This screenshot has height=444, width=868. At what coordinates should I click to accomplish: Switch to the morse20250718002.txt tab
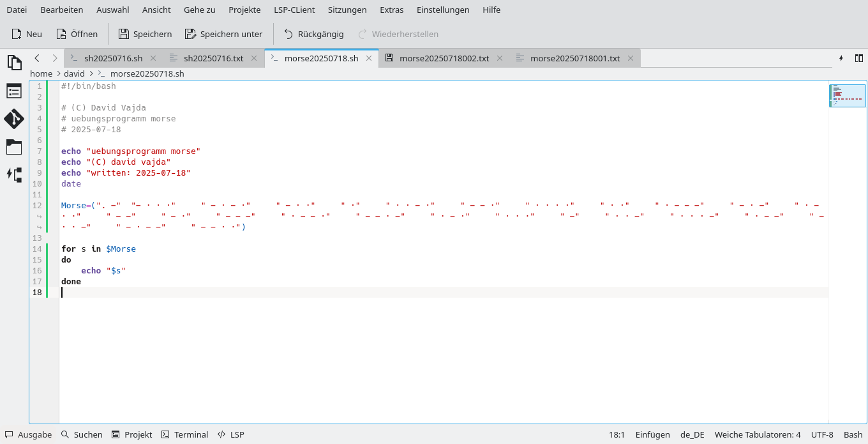coord(444,58)
